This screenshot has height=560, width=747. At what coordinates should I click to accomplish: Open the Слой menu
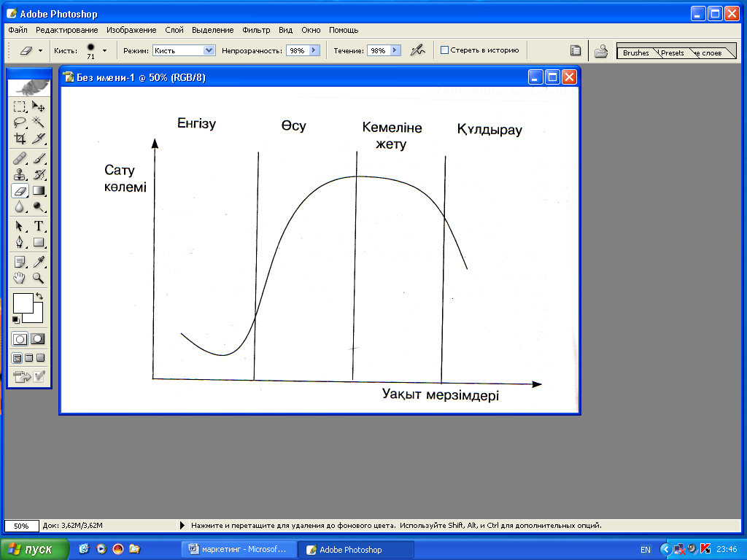(174, 30)
